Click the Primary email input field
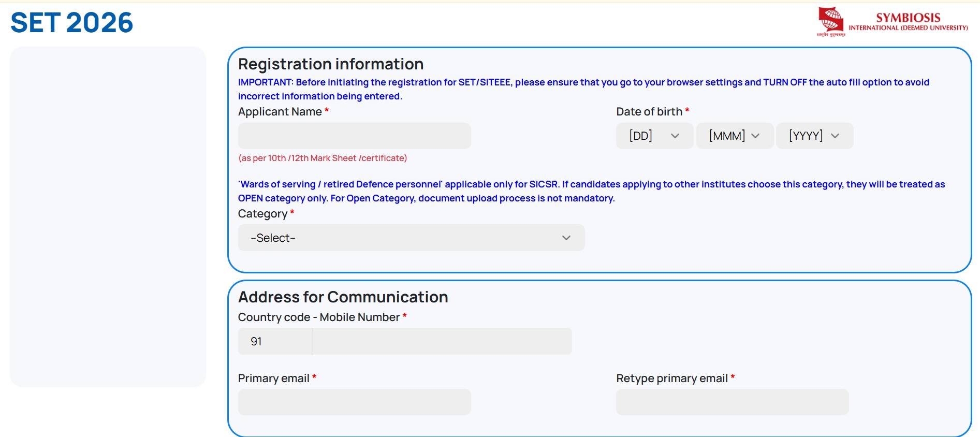Image resolution: width=980 pixels, height=437 pixels. tap(354, 402)
